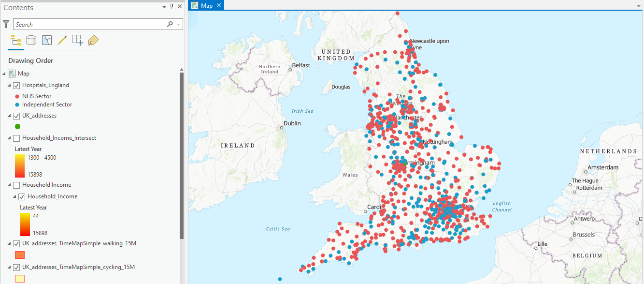The width and height of the screenshot is (644, 284).
Task: Select UK_addresses_TimeMapSimple_walking_15M layer name
Action: click(79, 244)
